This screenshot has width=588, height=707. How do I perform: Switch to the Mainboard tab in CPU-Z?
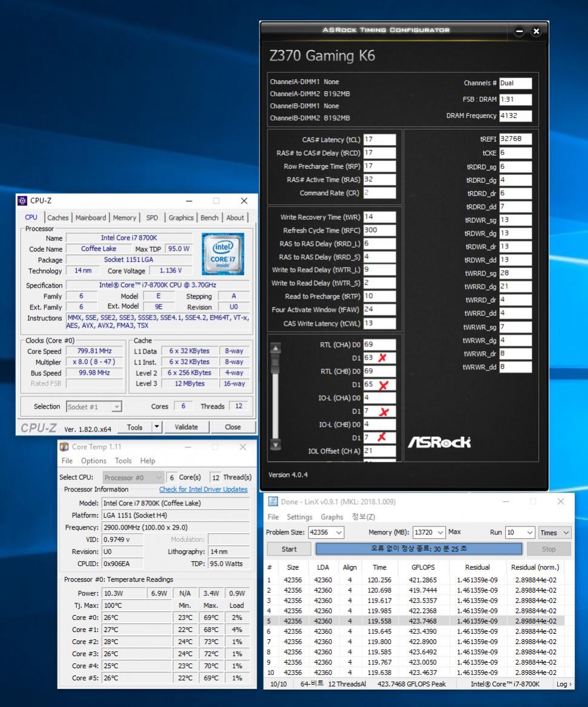[91, 218]
